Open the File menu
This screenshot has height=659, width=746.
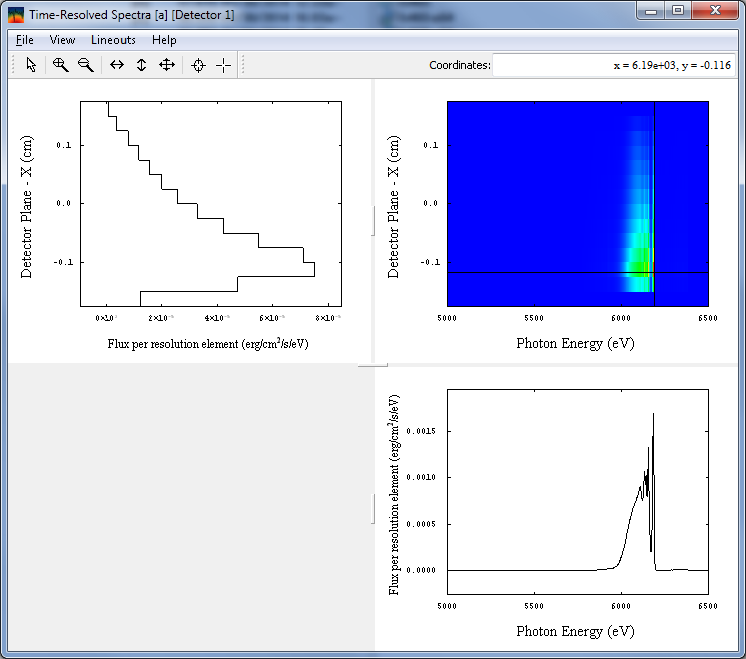25,40
